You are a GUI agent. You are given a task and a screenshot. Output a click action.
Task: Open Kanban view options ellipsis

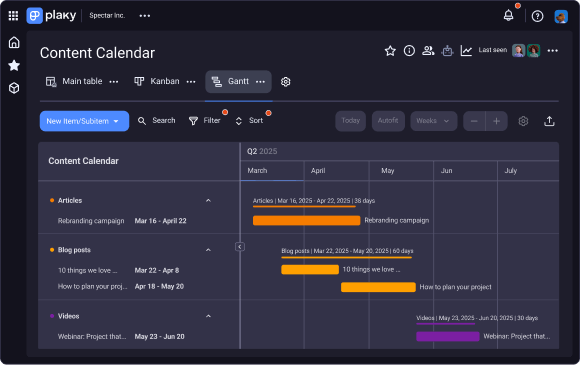(191, 82)
